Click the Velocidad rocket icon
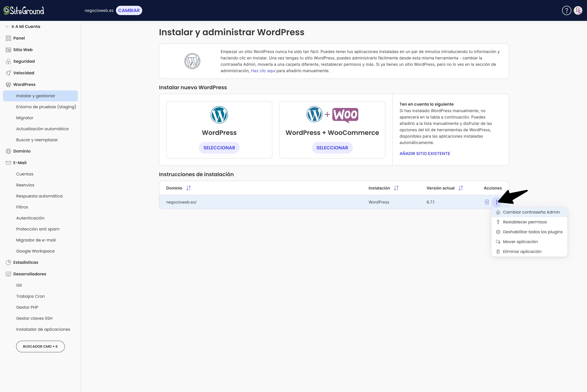Screen dimensions: 587x392 click(8, 73)
